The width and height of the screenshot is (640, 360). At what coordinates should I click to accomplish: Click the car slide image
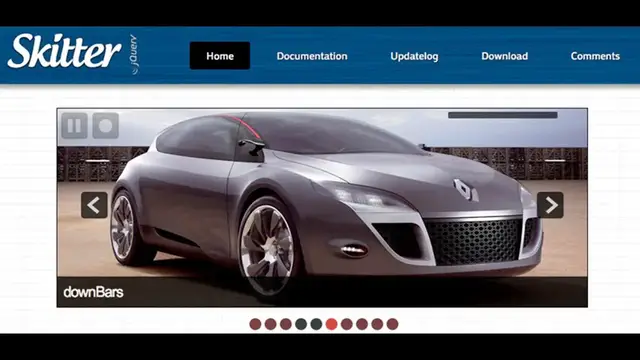[x=322, y=207]
